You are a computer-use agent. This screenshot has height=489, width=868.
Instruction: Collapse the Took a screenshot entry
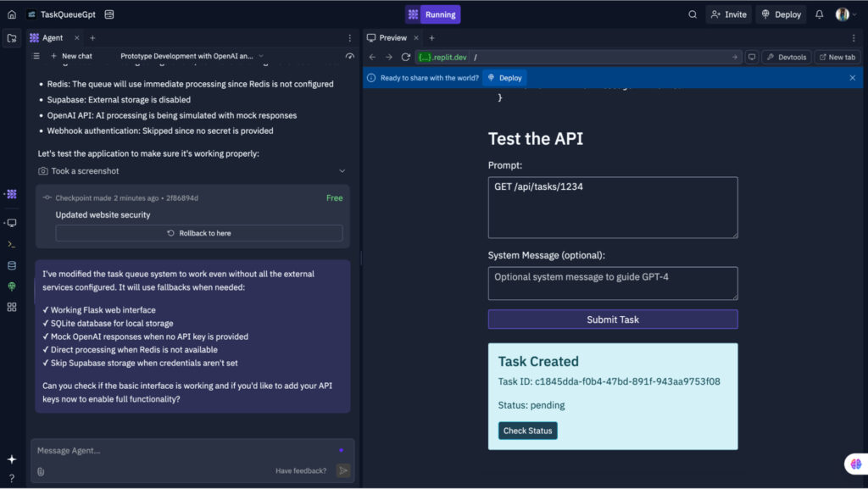(x=342, y=170)
